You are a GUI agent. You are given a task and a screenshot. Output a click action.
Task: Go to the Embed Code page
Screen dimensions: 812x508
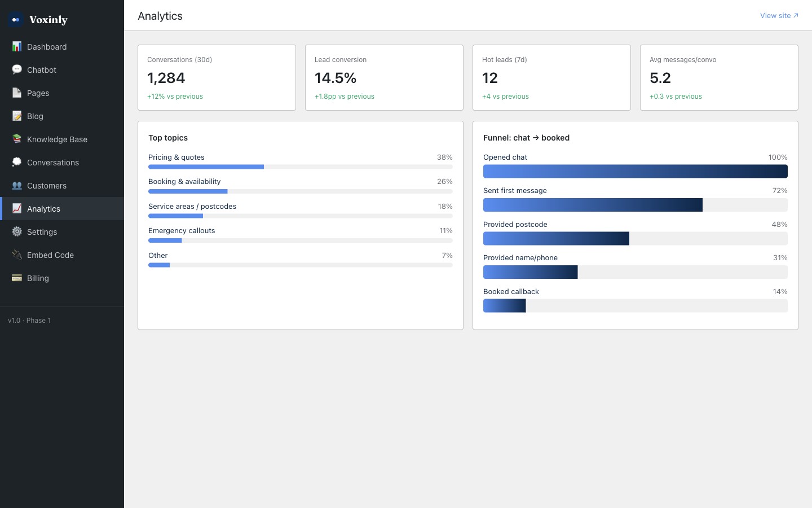(62, 255)
